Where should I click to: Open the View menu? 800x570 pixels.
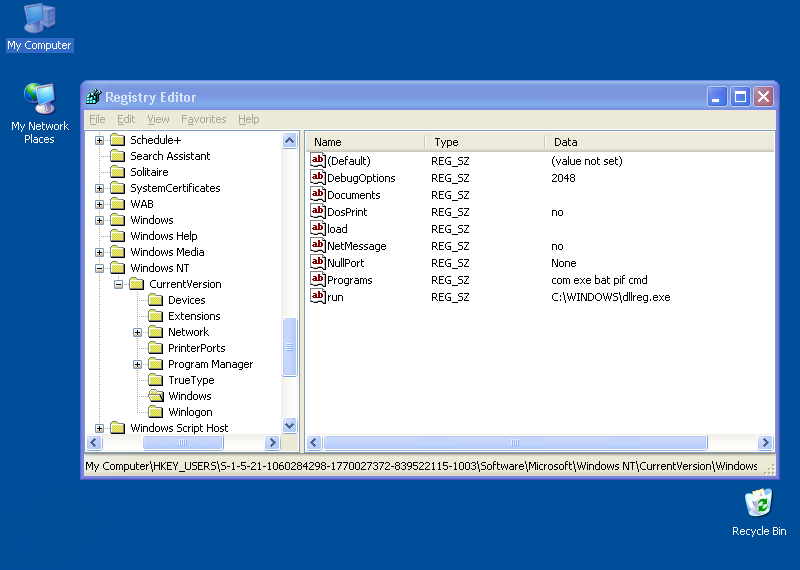click(158, 119)
